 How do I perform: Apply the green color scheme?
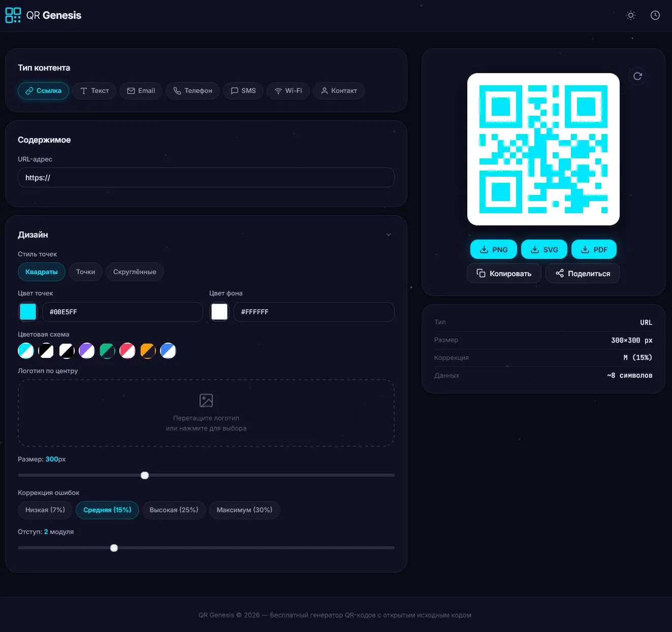[107, 351]
